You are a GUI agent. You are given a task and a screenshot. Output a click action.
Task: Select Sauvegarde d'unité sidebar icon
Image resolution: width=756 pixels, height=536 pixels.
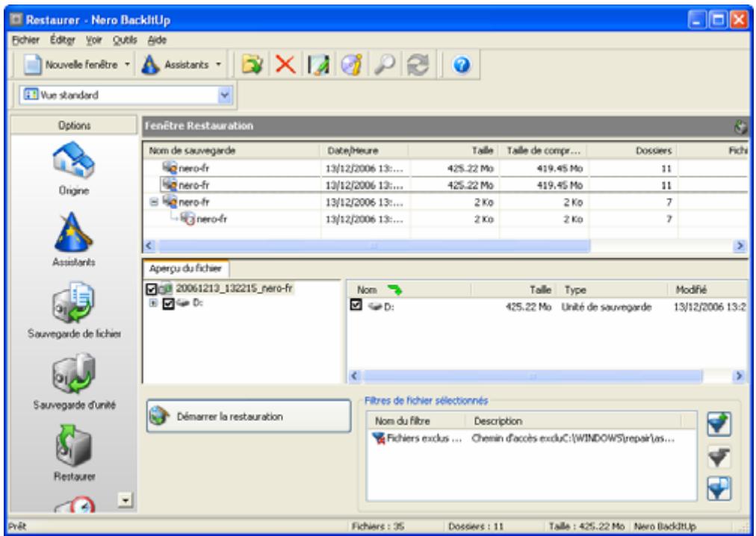tap(74, 381)
